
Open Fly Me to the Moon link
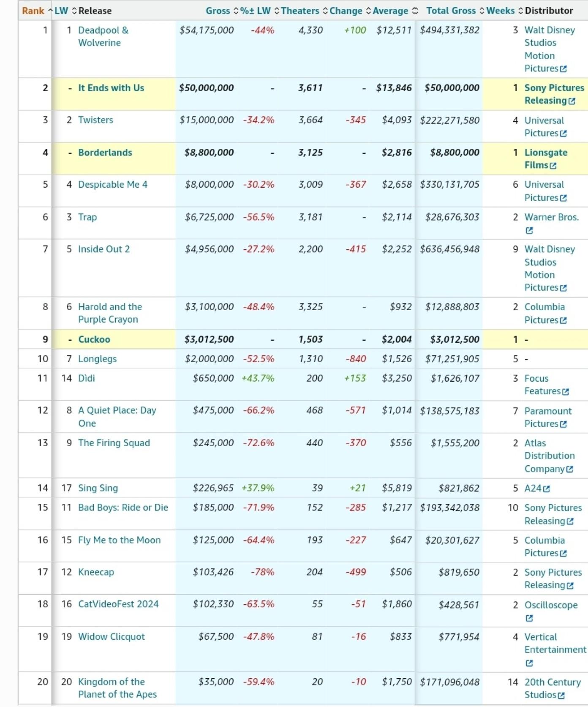pyautogui.click(x=120, y=540)
